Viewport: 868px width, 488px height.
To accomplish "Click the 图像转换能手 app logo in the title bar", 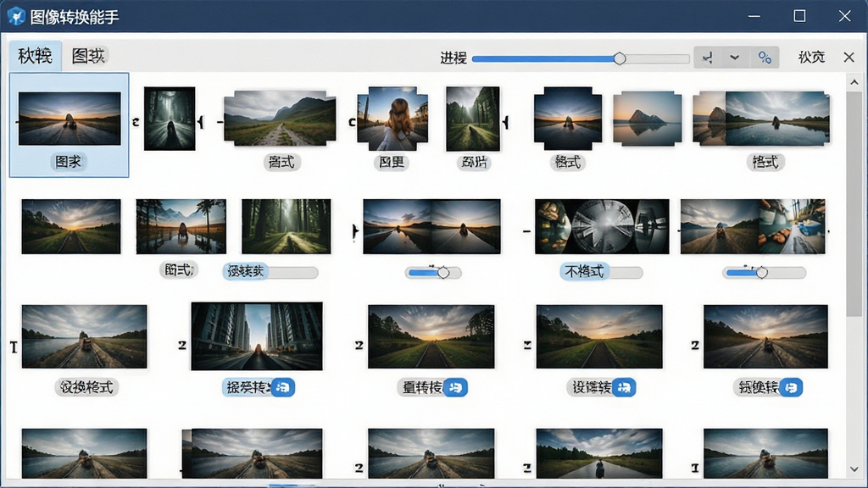I will [x=16, y=16].
